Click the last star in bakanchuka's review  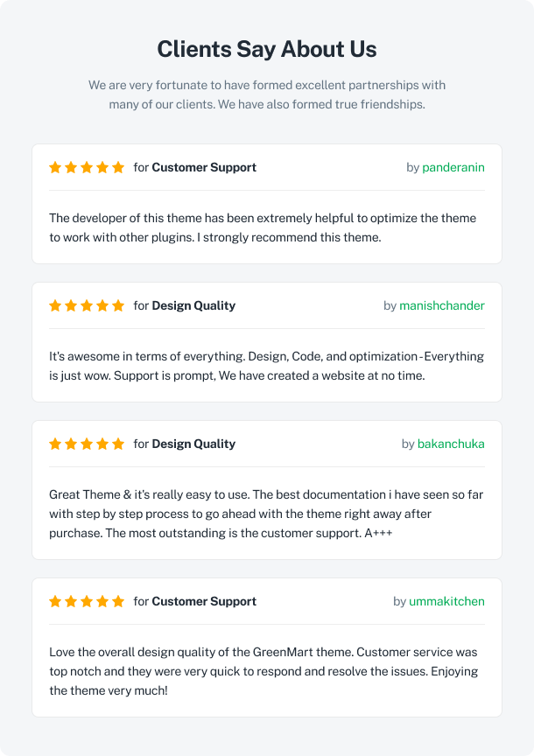coord(118,444)
